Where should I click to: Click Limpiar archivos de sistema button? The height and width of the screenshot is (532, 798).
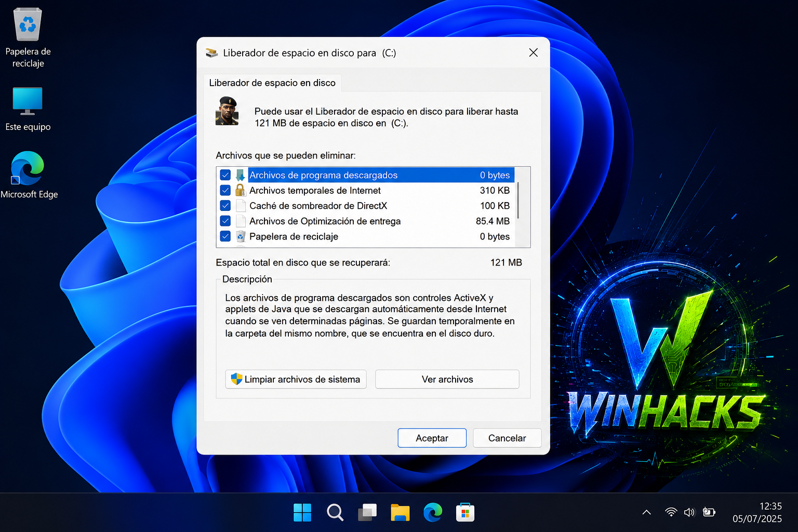[296, 379]
